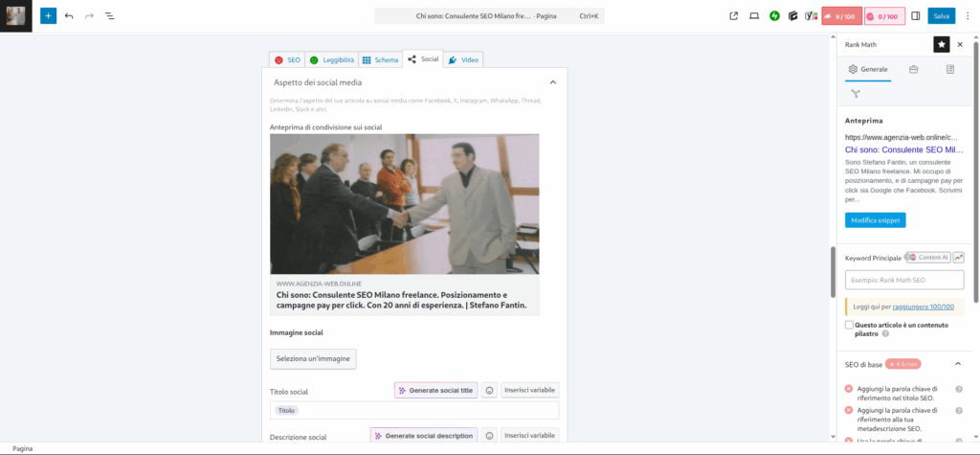
Task: Open the social network nodes tab
Action: click(856, 94)
